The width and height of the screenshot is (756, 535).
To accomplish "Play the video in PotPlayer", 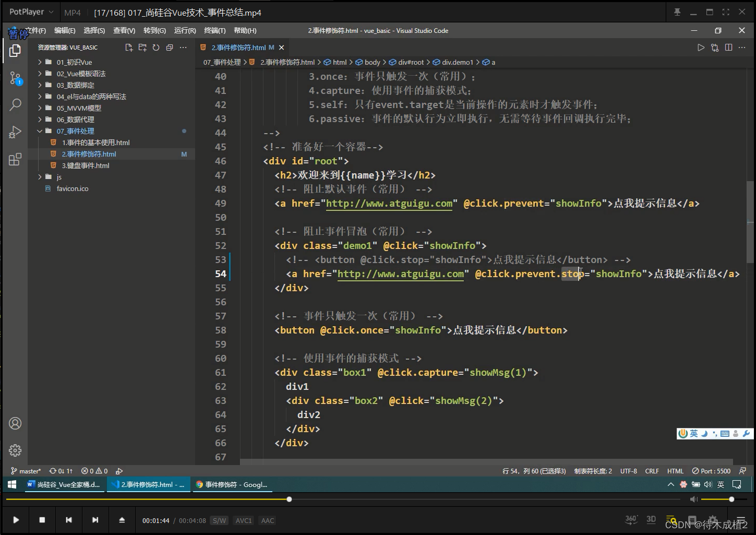I will pos(16,520).
